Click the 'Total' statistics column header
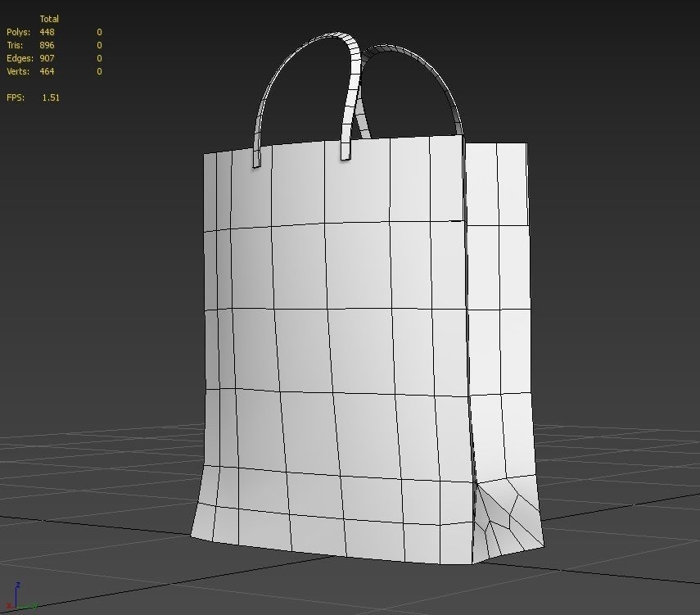 coord(49,19)
